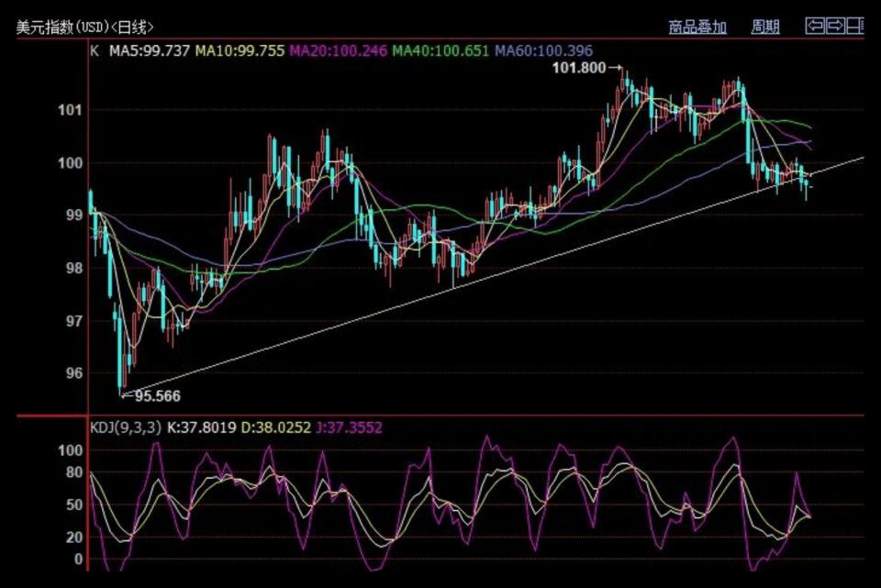Click the right arrow navigation icon
The image size is (881, 588).
coord(835,26)
